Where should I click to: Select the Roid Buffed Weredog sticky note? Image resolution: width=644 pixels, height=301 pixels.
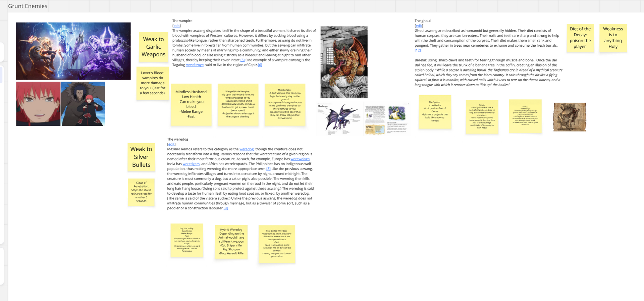coord(277,244)
